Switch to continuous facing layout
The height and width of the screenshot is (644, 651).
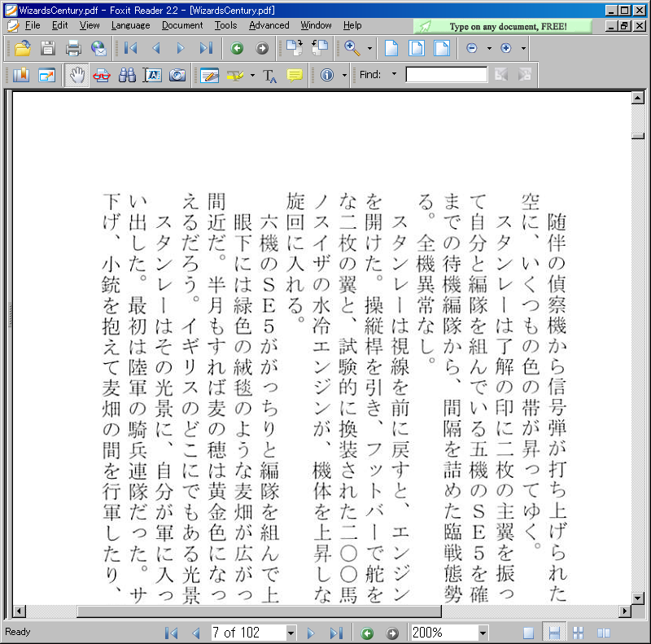coord(579,633)
